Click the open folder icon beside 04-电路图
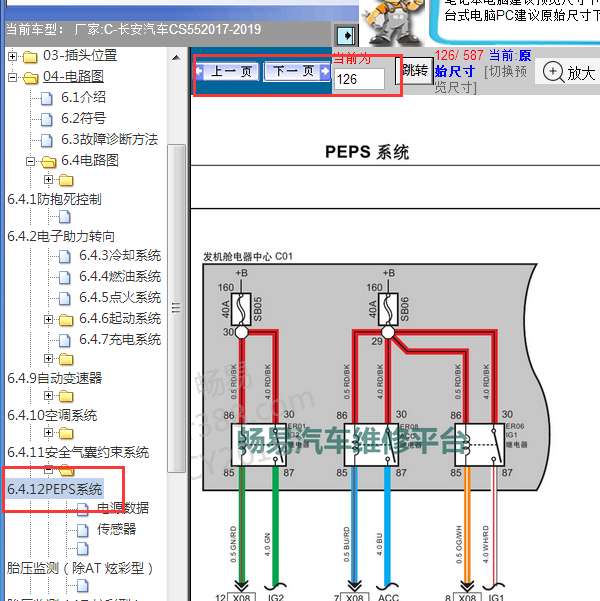The width and height of the screenshot is (600, 601). [30, 78]
